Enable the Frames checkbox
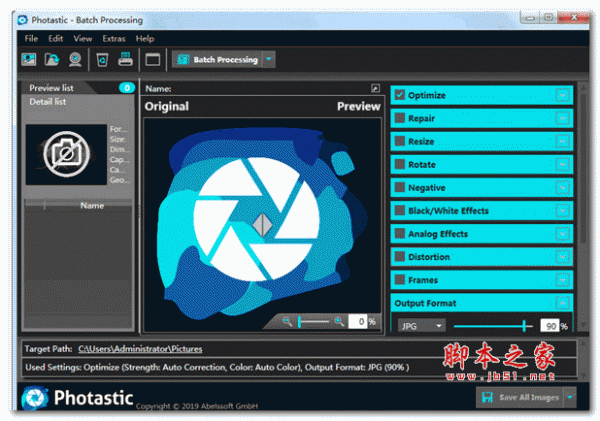This screenshot has width=600, height=421. coord(399,279)
